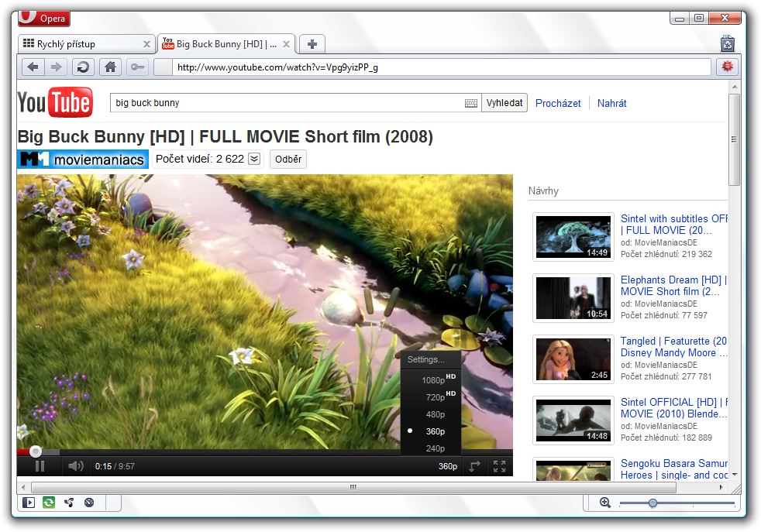This screenshot has width=761, height=532.
Task: Go to the home page
Action: click(110, 67)
